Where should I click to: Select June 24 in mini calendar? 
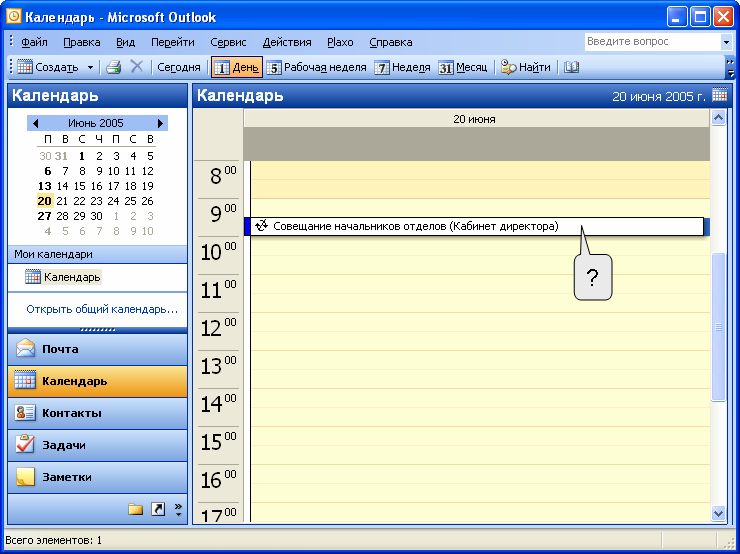click(113, 201)
